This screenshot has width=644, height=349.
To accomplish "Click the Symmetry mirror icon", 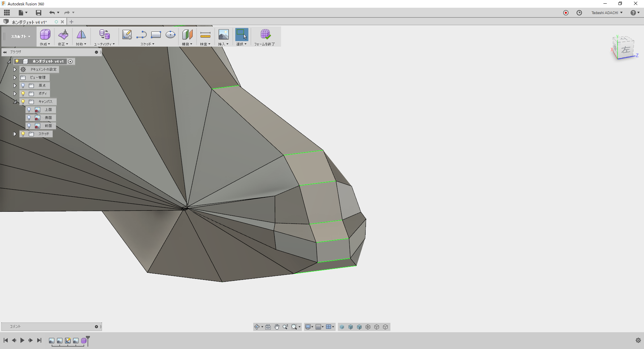I will [x=81, y=35].
